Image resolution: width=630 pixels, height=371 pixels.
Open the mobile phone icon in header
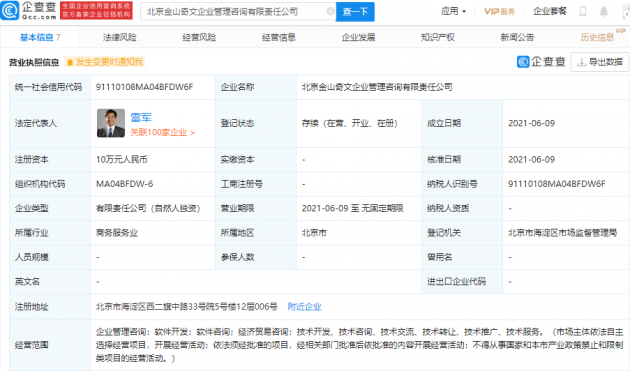pyautogui.click(x=583, y=11)
